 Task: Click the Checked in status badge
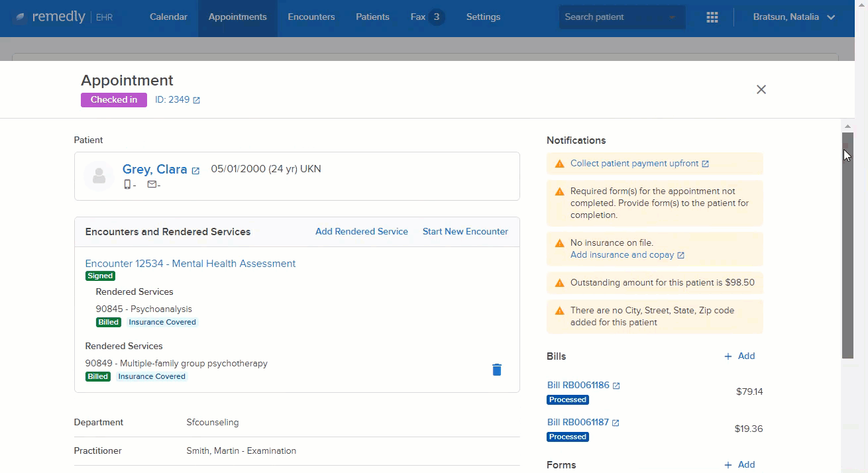click(114, 100)
